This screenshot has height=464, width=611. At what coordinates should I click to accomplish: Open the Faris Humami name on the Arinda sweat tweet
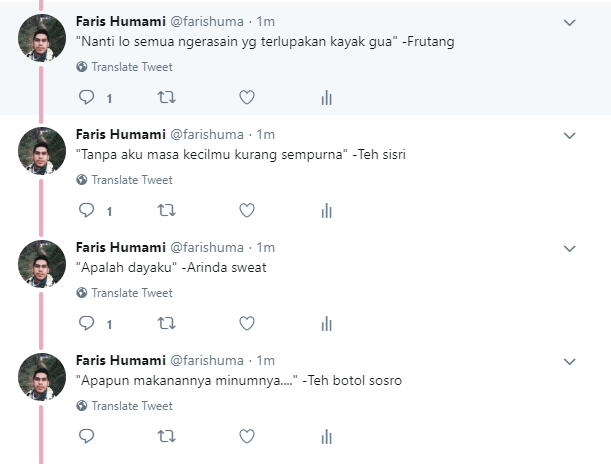(119, 247)
